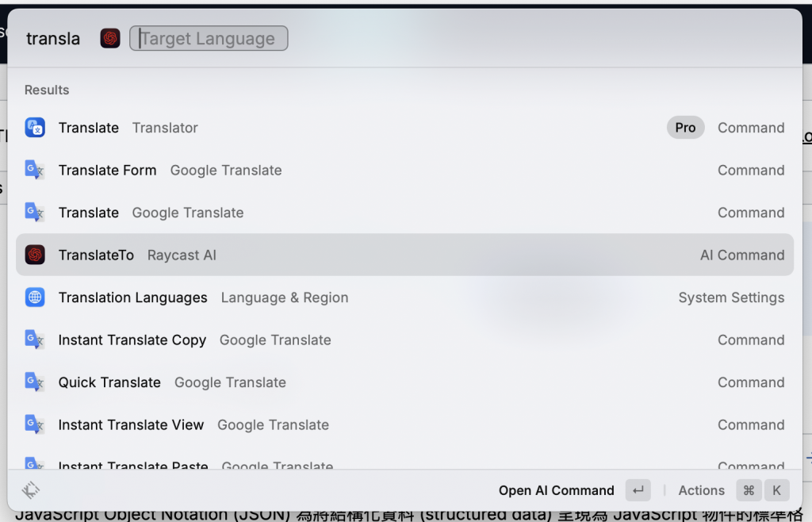Click the Raycast AI icon next to TranslateTo

pyautogui.click(x=35, y=255)
